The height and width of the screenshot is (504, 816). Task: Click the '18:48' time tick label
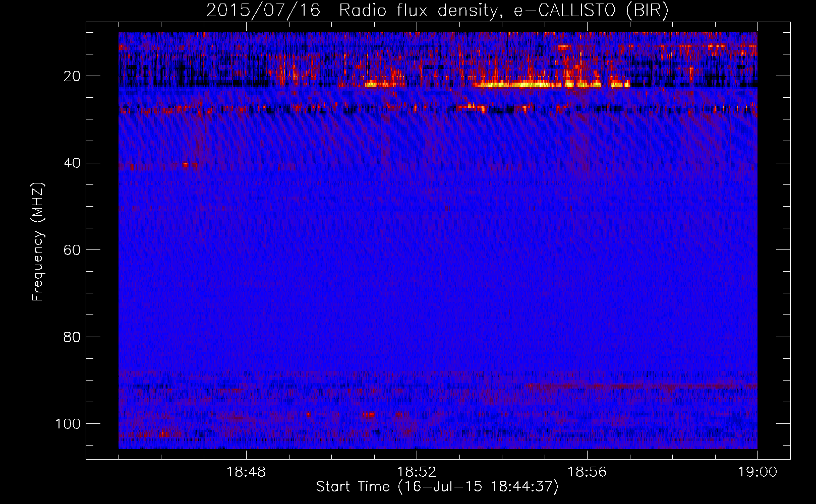click(x=246, y=472)
